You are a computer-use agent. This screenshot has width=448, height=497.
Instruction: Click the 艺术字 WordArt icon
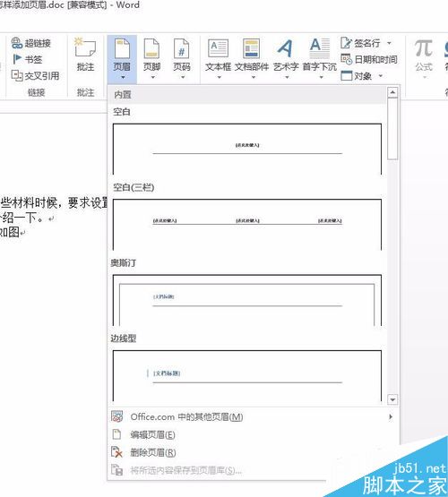click(285, 48)
